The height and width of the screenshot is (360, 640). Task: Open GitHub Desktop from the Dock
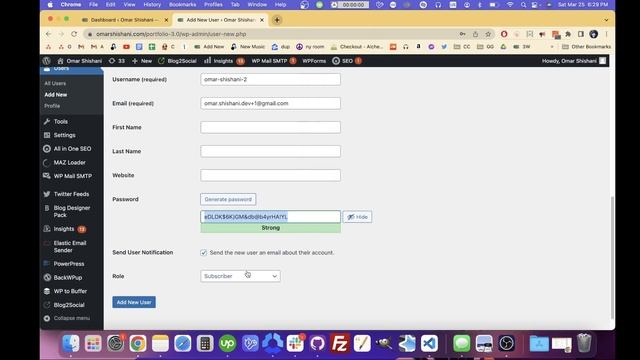tap(317, 343)
